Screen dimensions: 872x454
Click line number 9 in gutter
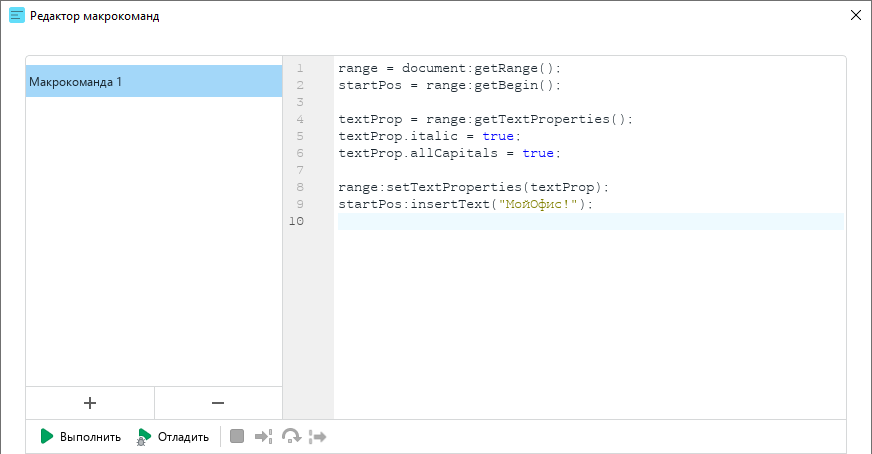[300, 204]
